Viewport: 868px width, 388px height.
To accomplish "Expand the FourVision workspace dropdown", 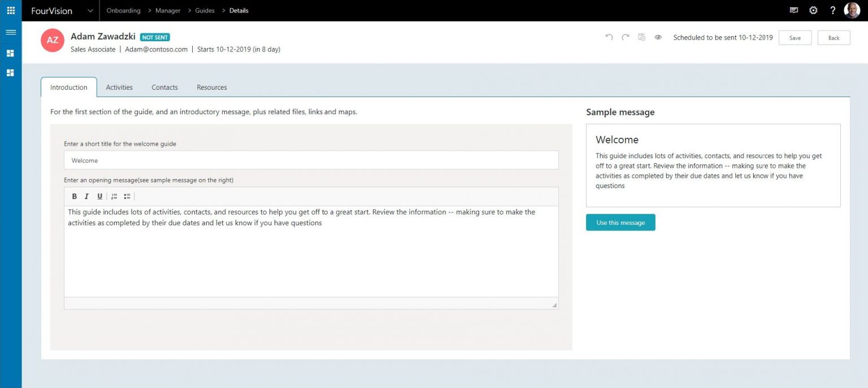I will click(x=89, y=10).
